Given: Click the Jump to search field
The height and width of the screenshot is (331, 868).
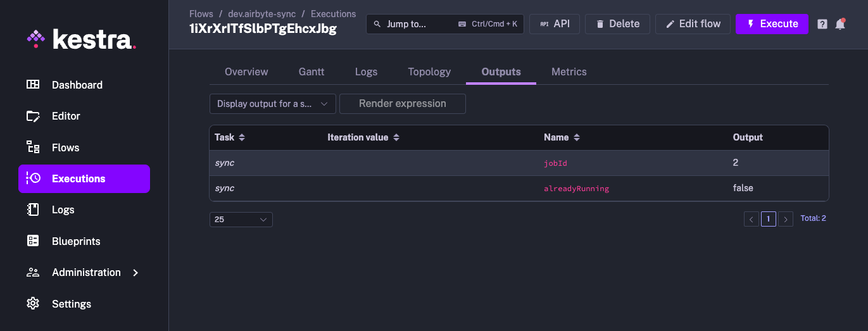Looking at the screenshot, I should (x=445, y=24).
